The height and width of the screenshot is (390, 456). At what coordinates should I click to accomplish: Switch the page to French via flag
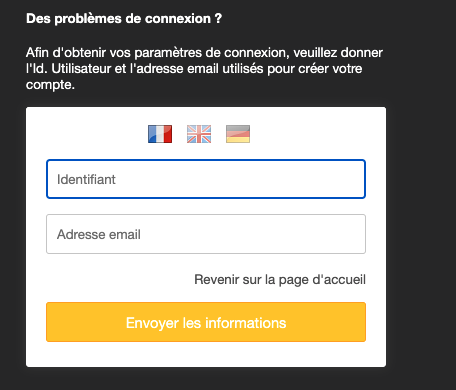tap(160, 134)
